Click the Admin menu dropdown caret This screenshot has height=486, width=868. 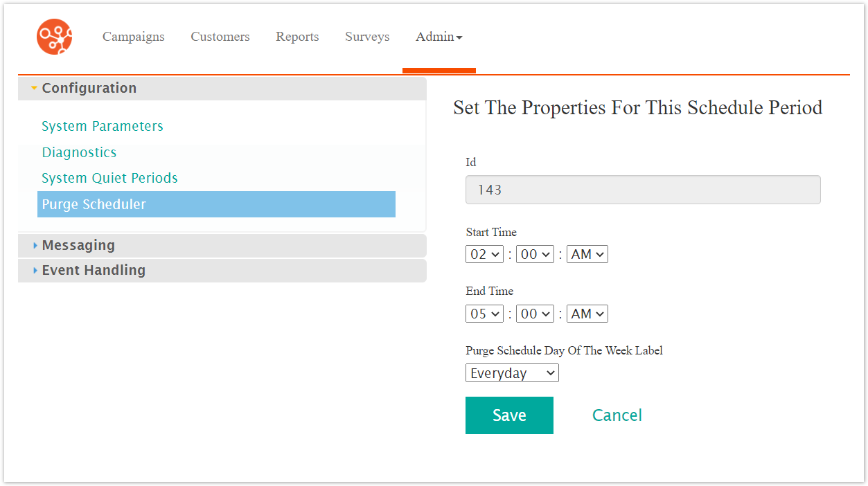coord(460,37)
